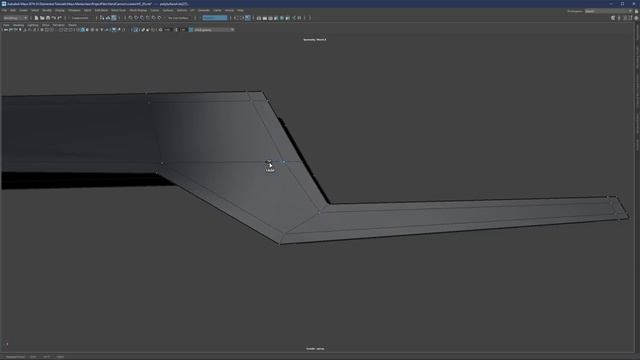
Task: Open the Edit Mesh menu
Action: pos(101,10)
